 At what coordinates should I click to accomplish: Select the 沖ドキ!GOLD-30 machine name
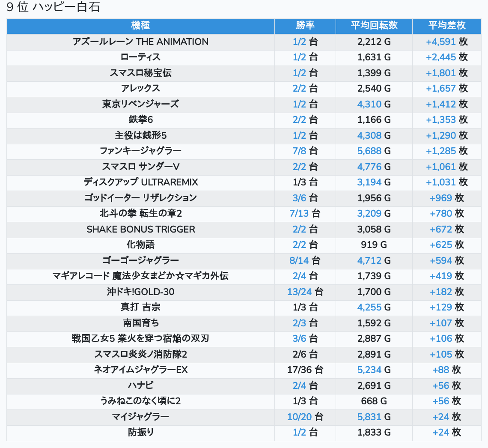pyautogui.click(x=140, y=292)
